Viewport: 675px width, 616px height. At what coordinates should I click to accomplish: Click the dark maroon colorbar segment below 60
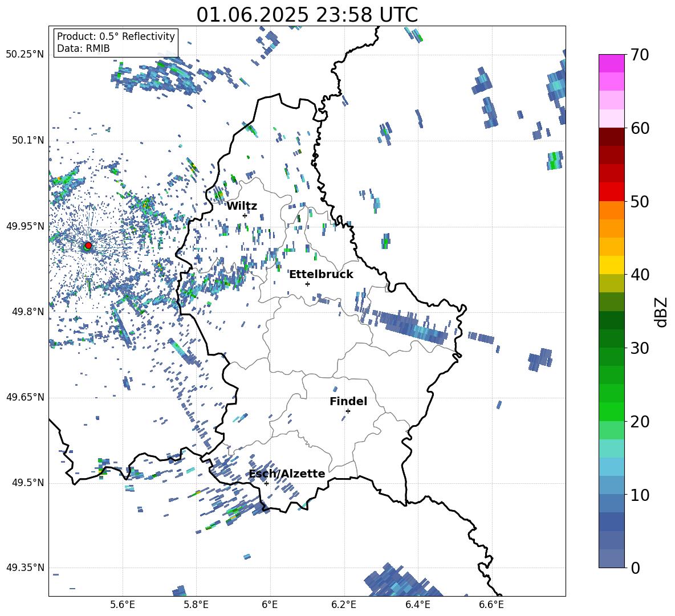611,137
